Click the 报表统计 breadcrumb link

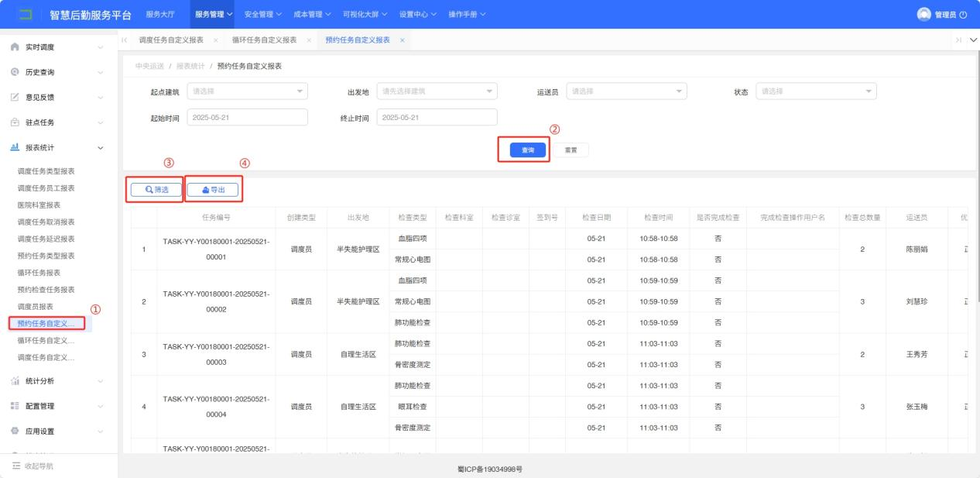pyautogui.click(x=191, y=66)
